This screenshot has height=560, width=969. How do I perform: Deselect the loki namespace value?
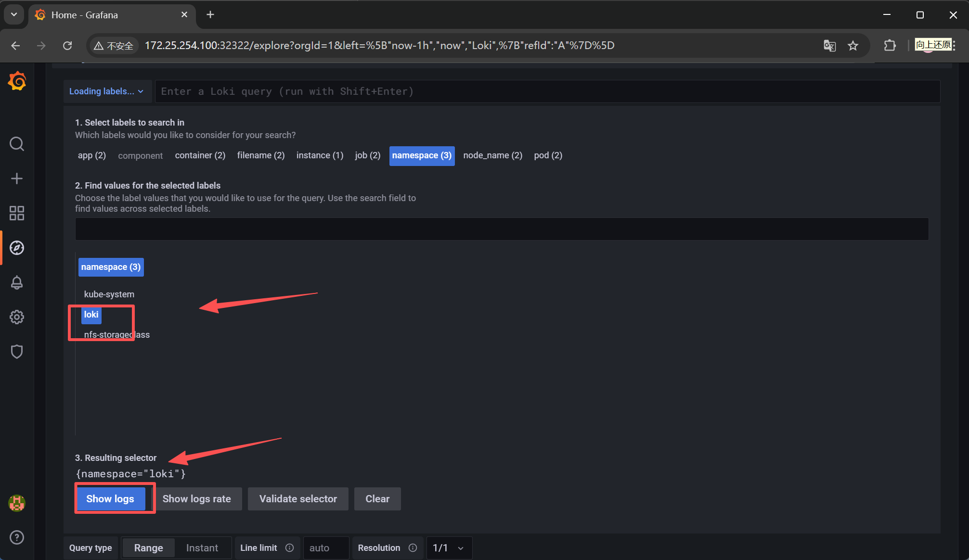91,315
